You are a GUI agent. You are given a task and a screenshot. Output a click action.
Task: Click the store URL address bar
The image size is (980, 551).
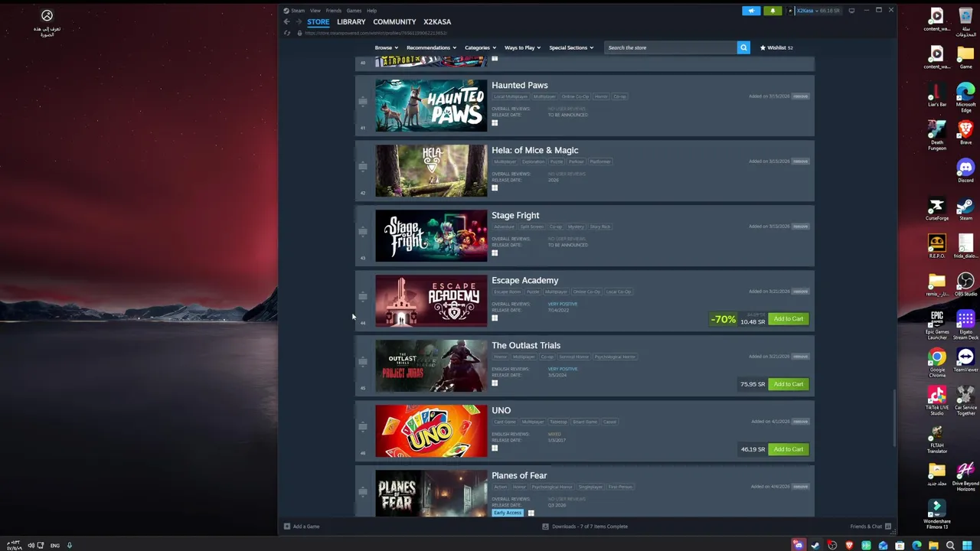click(x=376, y=33)
